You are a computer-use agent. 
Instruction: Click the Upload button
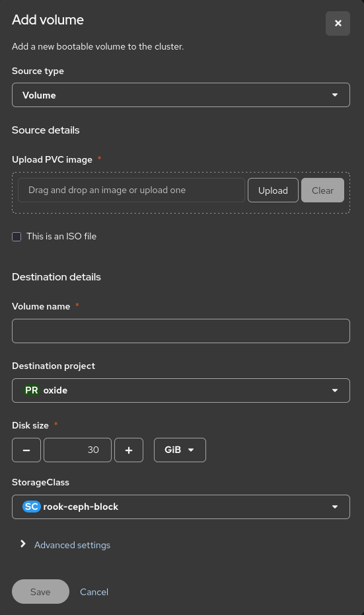tap(273, 190)
